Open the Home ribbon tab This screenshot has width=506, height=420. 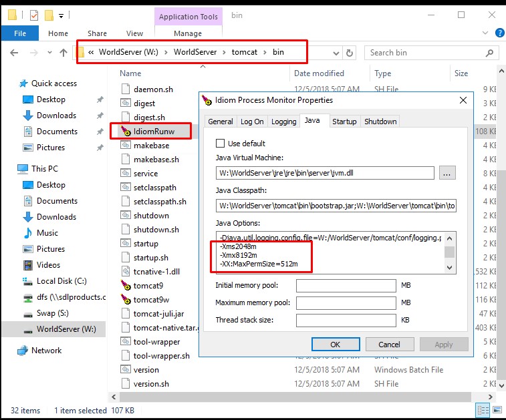tap(58, 33)
